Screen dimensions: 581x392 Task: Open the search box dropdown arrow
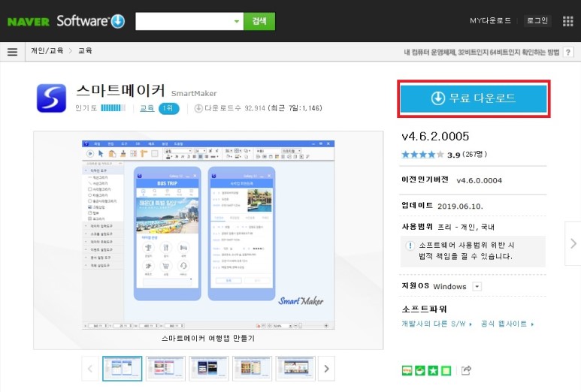237,22
